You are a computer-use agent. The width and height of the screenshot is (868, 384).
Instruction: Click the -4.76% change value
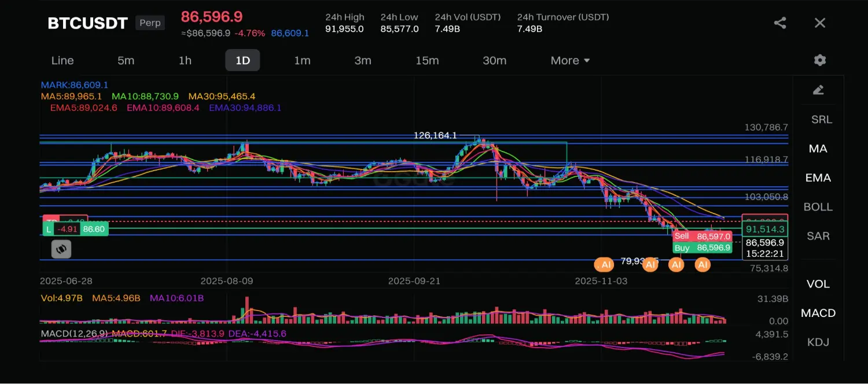coord(249,34)
